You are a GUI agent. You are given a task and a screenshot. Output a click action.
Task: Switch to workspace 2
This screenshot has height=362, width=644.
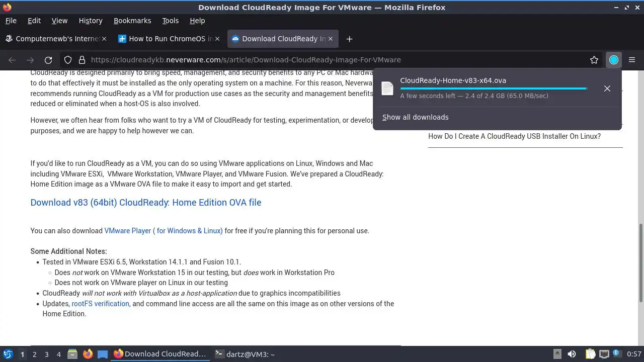pos(34,354)
